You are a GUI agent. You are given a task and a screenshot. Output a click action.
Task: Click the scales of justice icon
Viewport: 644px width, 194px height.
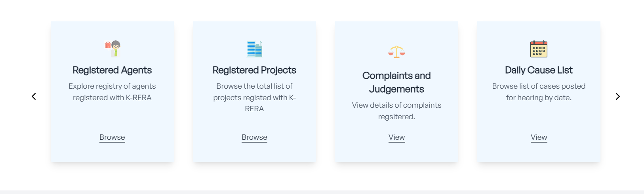click(x=396, y=52)
